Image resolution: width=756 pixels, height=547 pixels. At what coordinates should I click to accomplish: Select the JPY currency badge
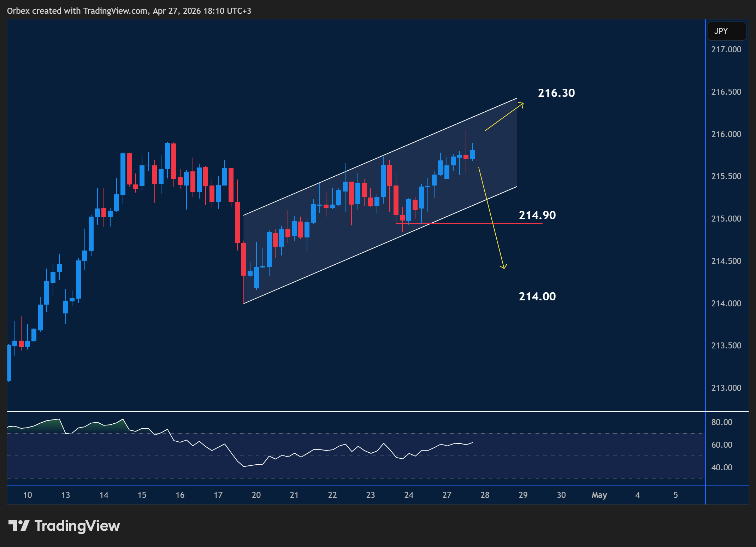[x=727, y=31]
